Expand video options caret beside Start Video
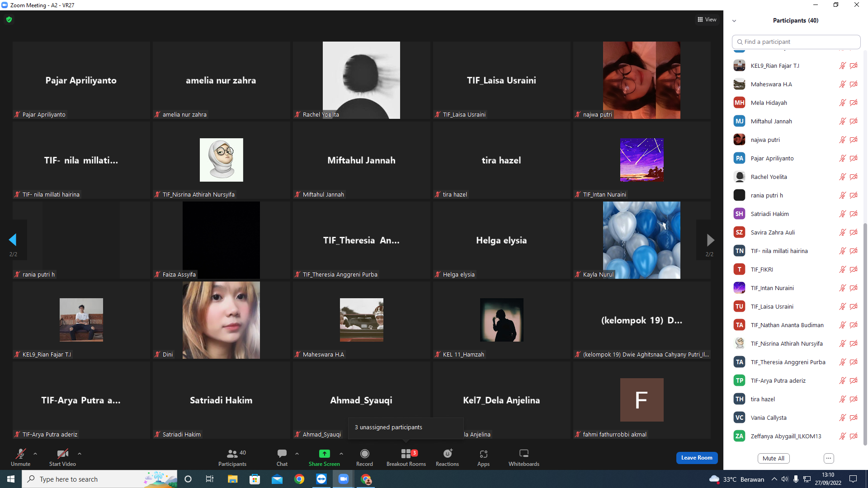The height and width of the screenshot is (488, 868). point(80,454)
